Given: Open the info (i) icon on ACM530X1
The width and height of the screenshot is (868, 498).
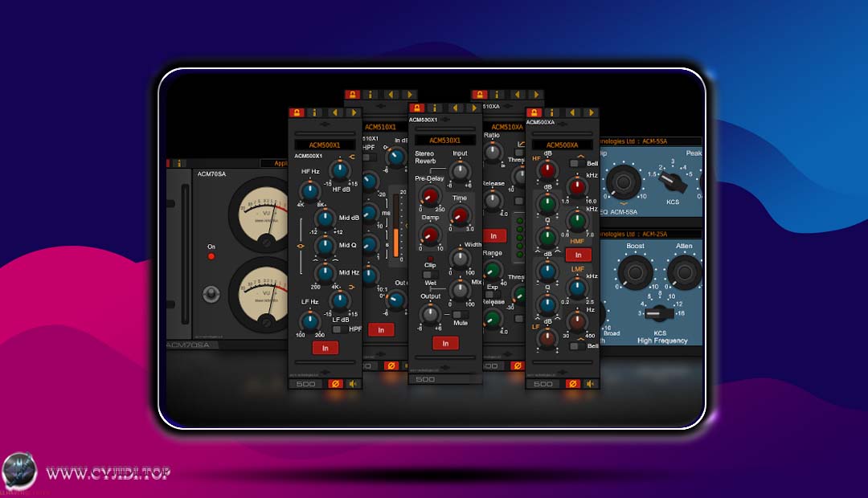Looking at the screenshot, I should click(x=434, y=108).
